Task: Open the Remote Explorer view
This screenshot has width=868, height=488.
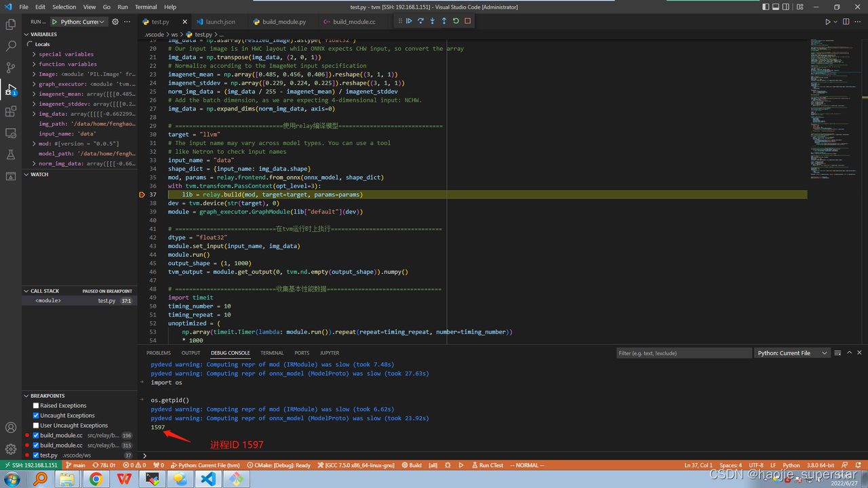Action: coord(10,133)
